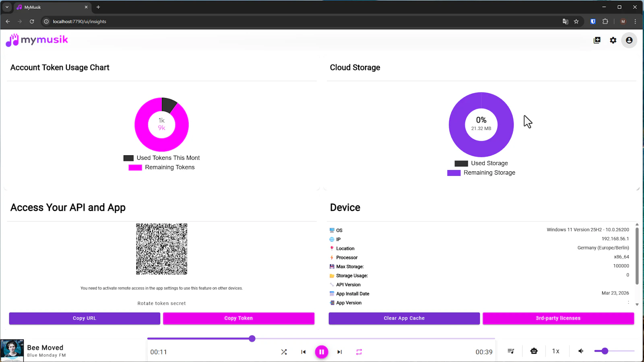Adjust the volume slider
This screenshot has width=644, height=362.
point(614,351)
